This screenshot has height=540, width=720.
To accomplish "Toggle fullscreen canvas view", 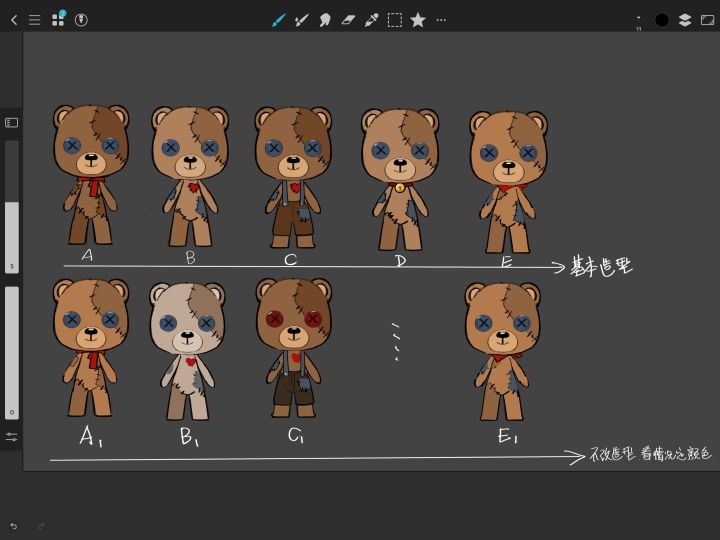I will pos(708,20).
